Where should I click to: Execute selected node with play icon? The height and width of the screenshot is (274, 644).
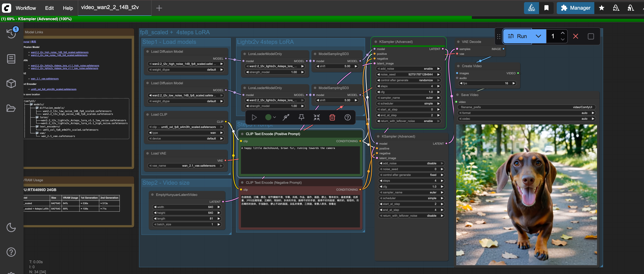[254, 117]
